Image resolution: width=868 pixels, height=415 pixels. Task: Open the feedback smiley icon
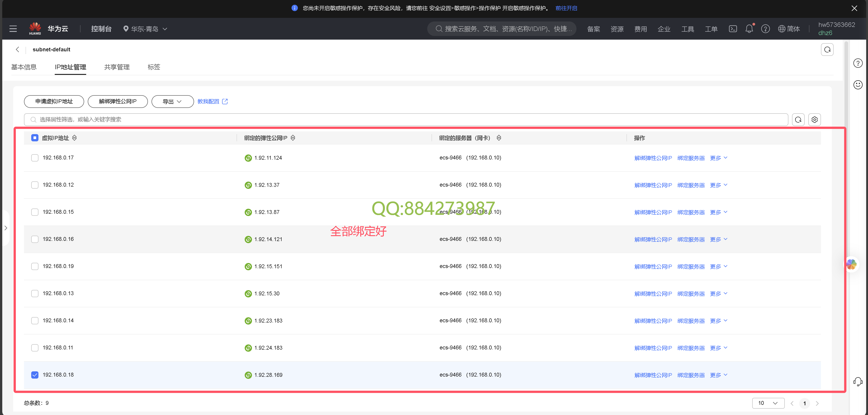coord(858,85)
